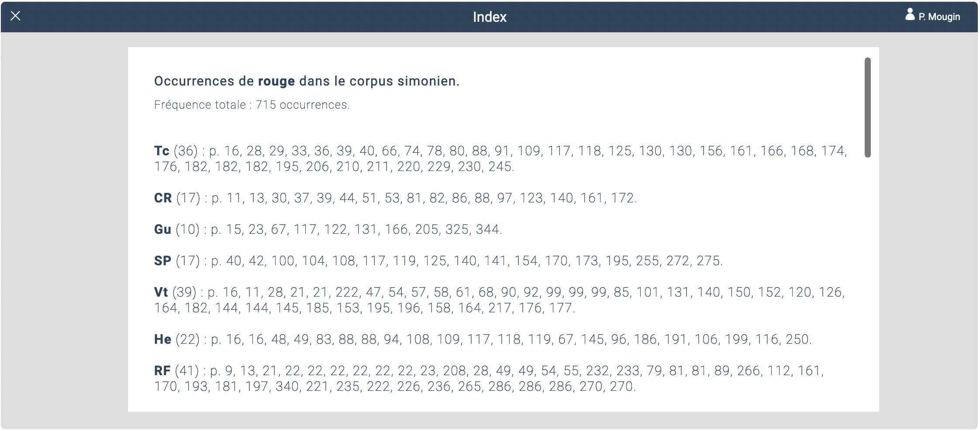Click the vertical scrollbar thumb
This screenshot has height=431, width=980.
(867, 107)
